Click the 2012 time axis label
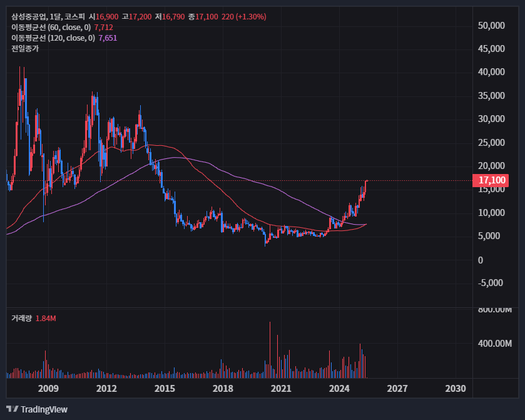Screen dimensions: 525x420 click(106, 389)
